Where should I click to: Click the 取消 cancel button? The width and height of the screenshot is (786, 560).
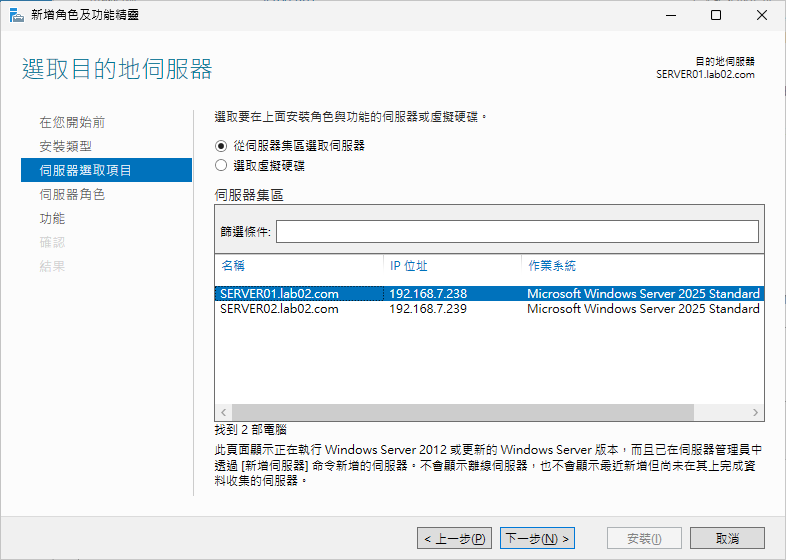pyautogui.click(x=727, y=538)
